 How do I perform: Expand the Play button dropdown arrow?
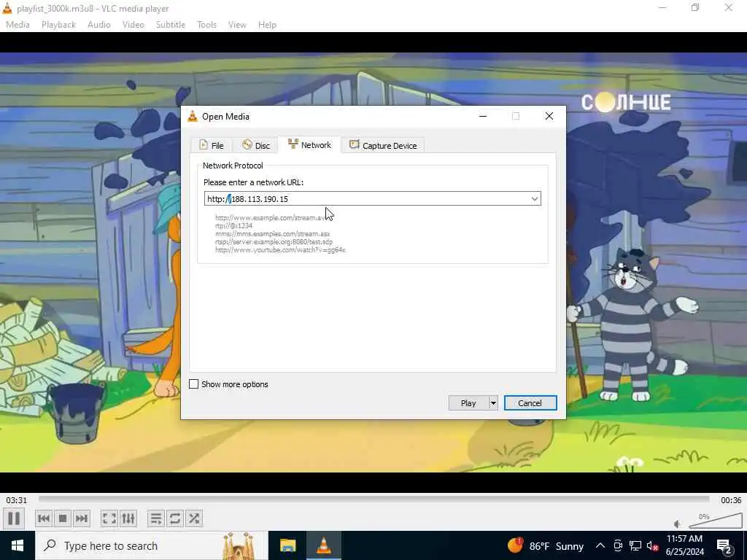(493, 402)
